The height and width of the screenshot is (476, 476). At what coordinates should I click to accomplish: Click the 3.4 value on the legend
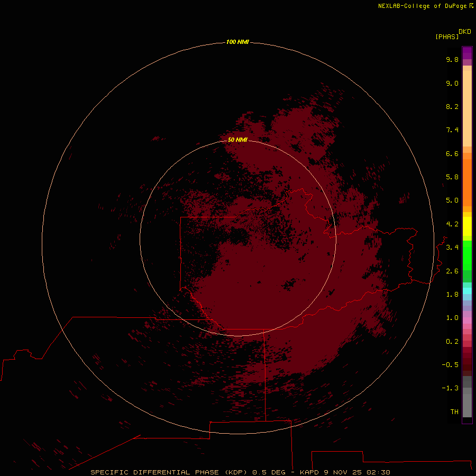(x=452, y=248)
